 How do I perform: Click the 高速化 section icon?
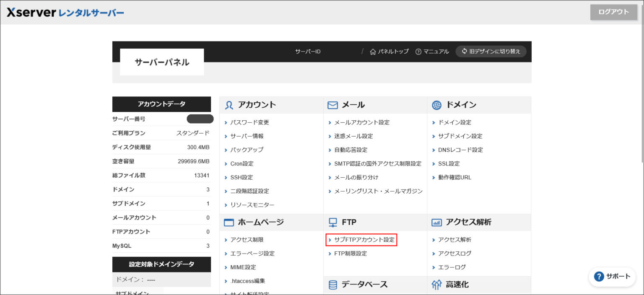pyautogui.click(x=436, y=285)
